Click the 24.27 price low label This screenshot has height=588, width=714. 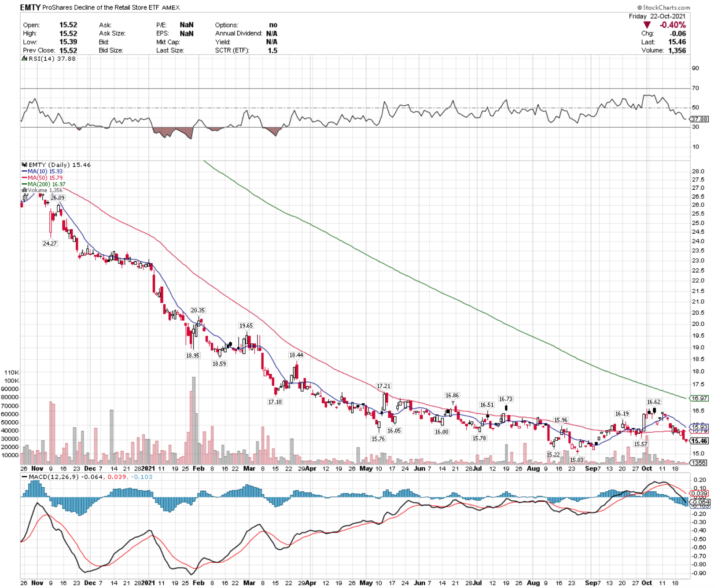click(x=50, y=243)
